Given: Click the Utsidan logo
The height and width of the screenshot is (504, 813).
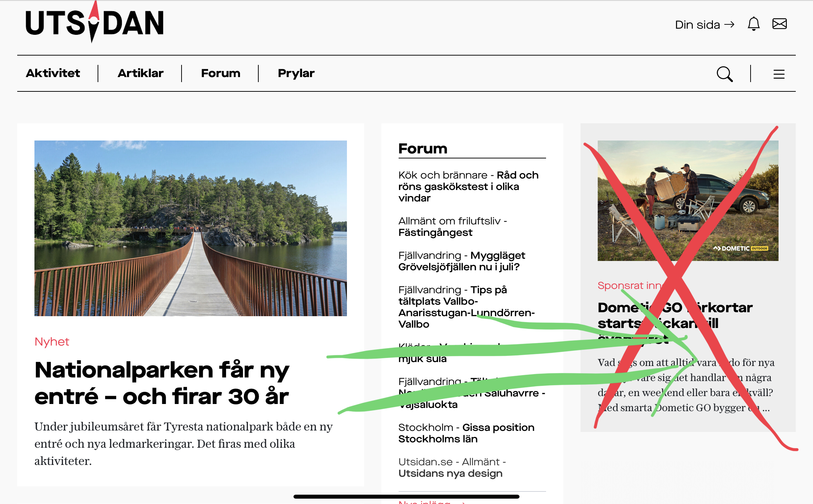Looking at the screenshot, I should point(94,23).
